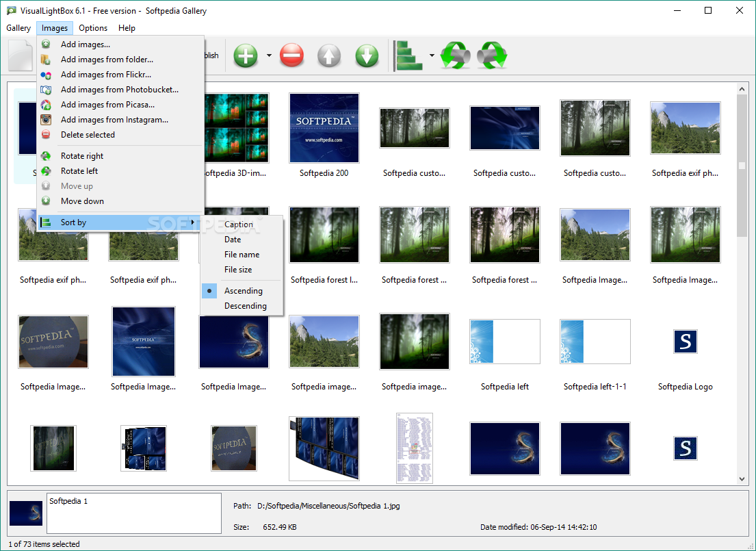
Task: Click the Instagram camera icon in menu
Action: coord(46,120)
